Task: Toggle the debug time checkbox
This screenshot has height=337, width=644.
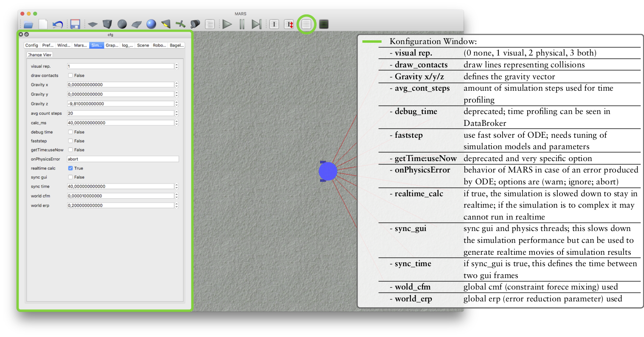Action: pyautogui.click(x=70, y=132)
